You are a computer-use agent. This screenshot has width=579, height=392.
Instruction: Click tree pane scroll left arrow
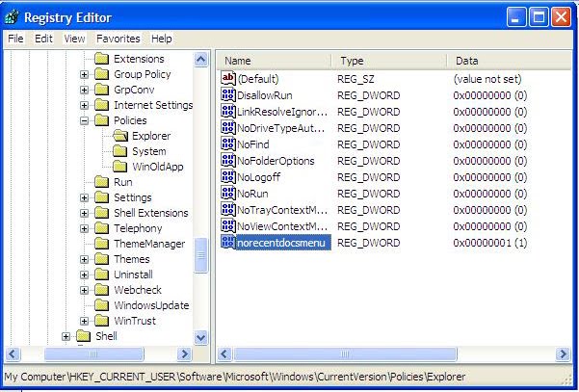click(x=13, y=354)
